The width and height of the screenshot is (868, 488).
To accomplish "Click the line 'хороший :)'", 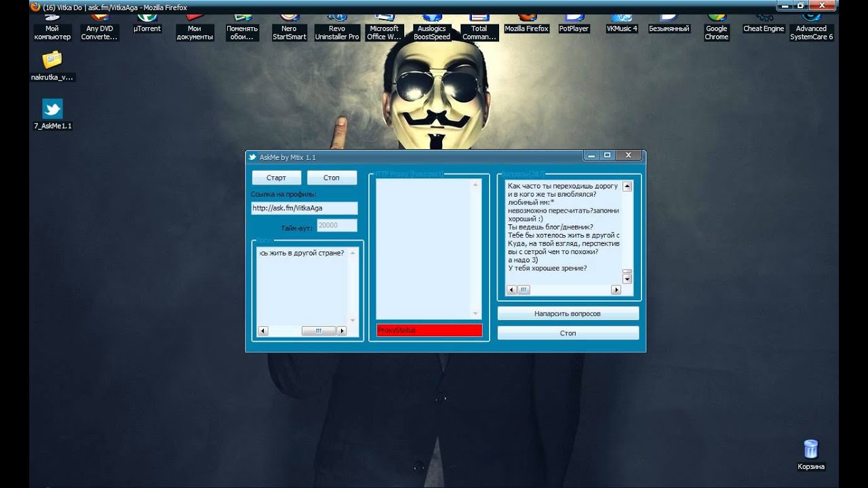I will click(526, 218).
